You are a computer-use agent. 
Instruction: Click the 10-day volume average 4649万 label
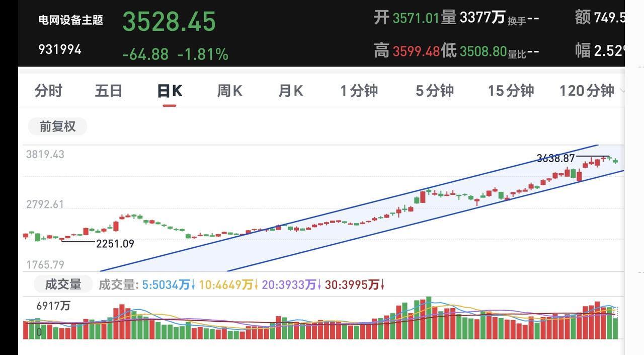[228, 285]
